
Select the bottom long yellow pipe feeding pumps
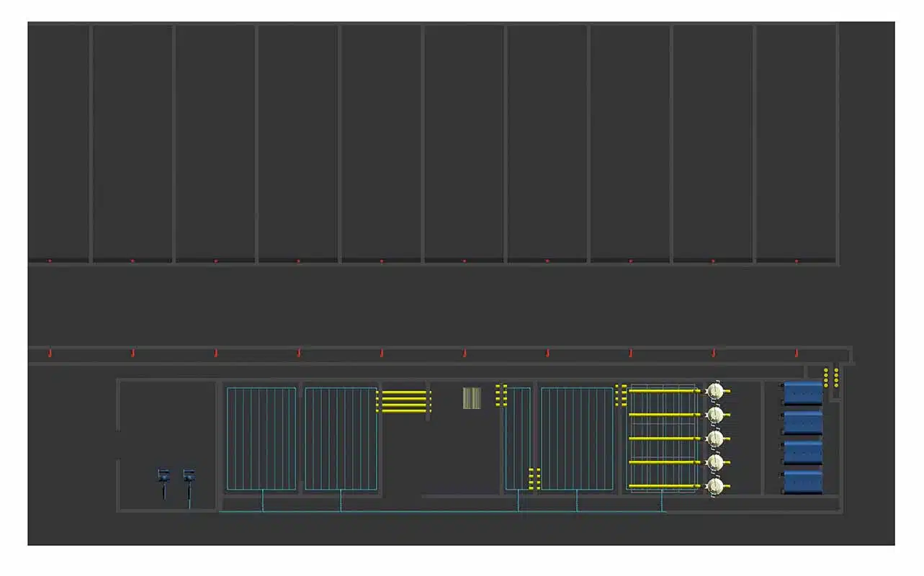(x=663, y=487)
